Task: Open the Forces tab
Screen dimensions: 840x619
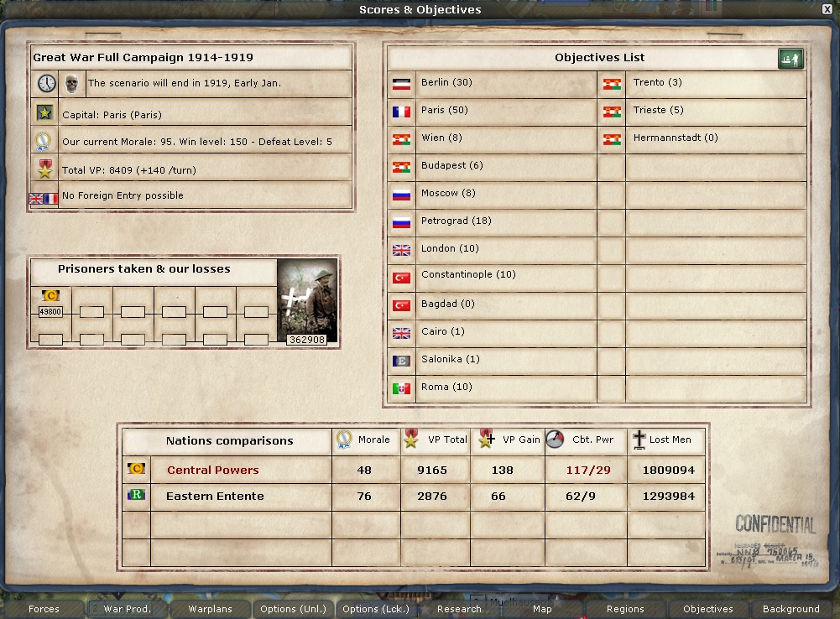Action: [44, 609]
